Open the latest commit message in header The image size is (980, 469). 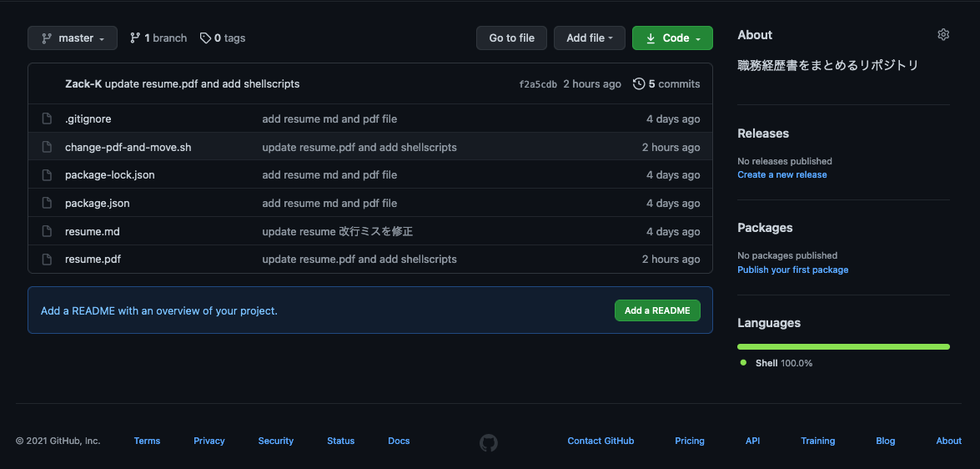(x=202, y=83)
